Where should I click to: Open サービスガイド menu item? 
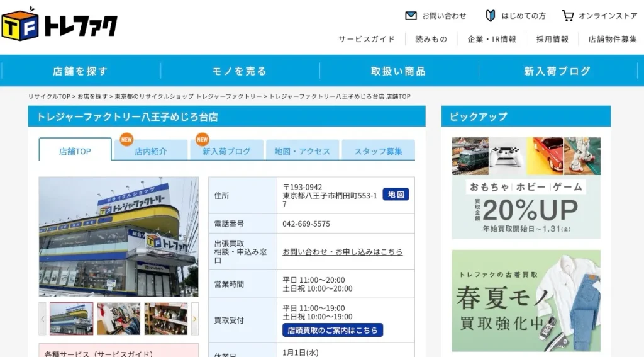point(367,39)
